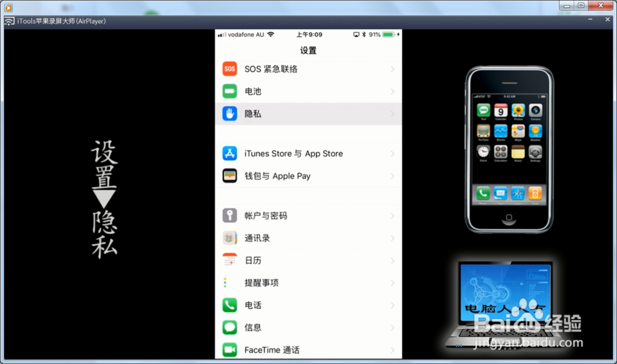The width and height of the screenshot is (617, 364).
Task: Tap the green messages bubble icon
Action: [230, 328]
